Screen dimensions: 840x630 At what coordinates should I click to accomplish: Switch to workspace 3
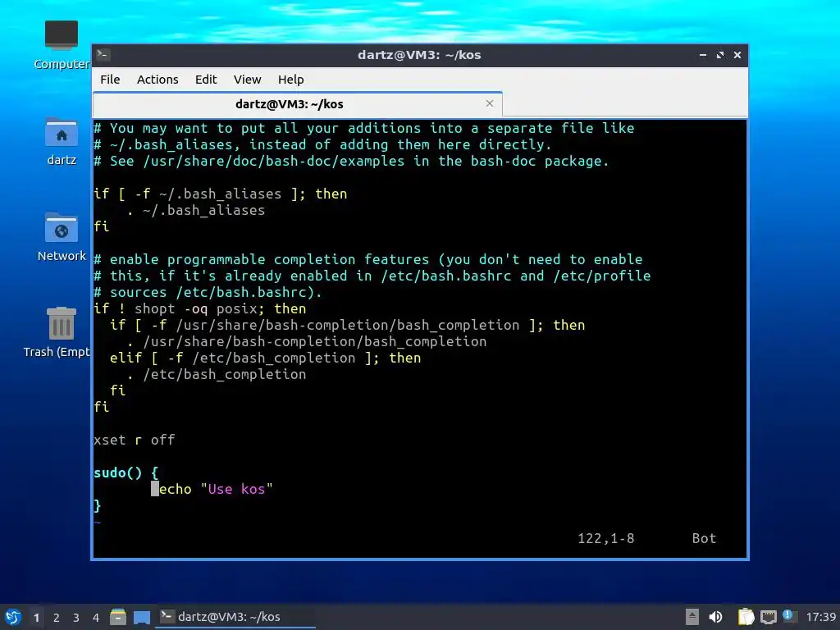click(76, 618)
